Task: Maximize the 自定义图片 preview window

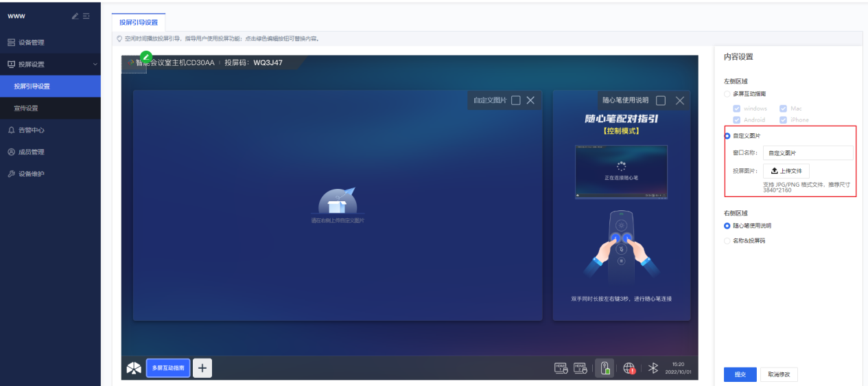Action: click(516, 100)
